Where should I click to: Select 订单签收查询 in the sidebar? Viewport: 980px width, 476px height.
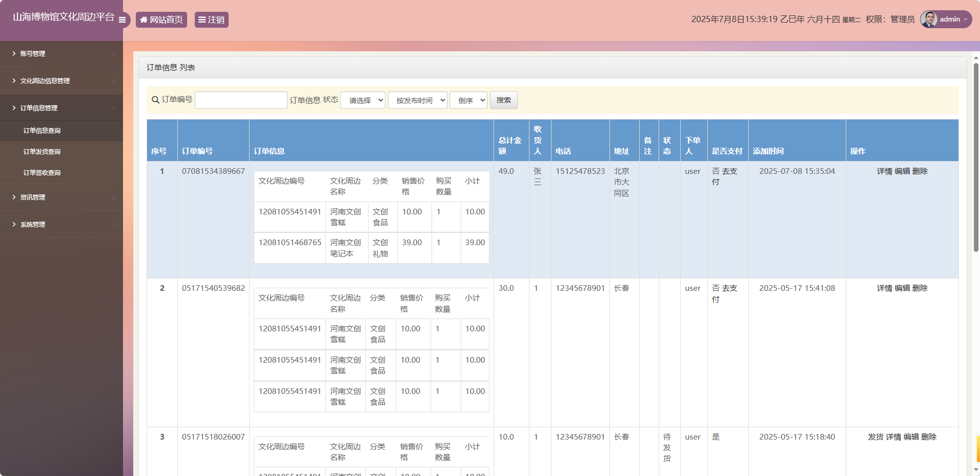[42, 172]
